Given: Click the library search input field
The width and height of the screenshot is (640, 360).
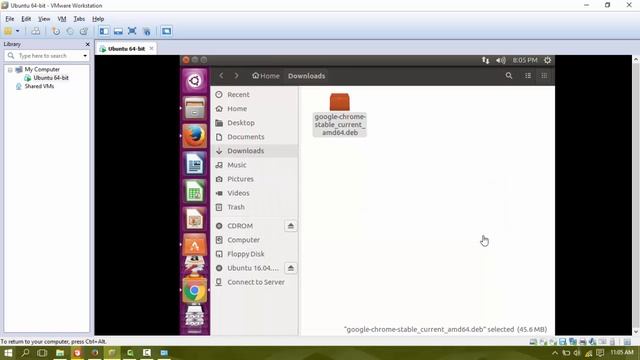Looking at the screenshot, I should [47, 56].
